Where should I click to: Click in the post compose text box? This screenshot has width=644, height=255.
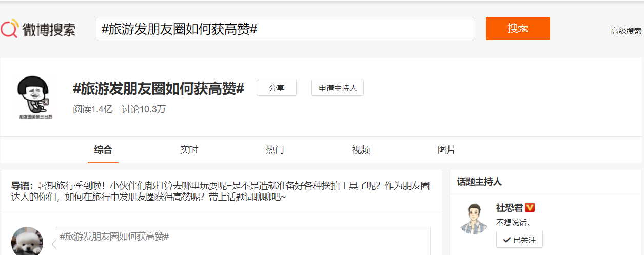[243, 241]
